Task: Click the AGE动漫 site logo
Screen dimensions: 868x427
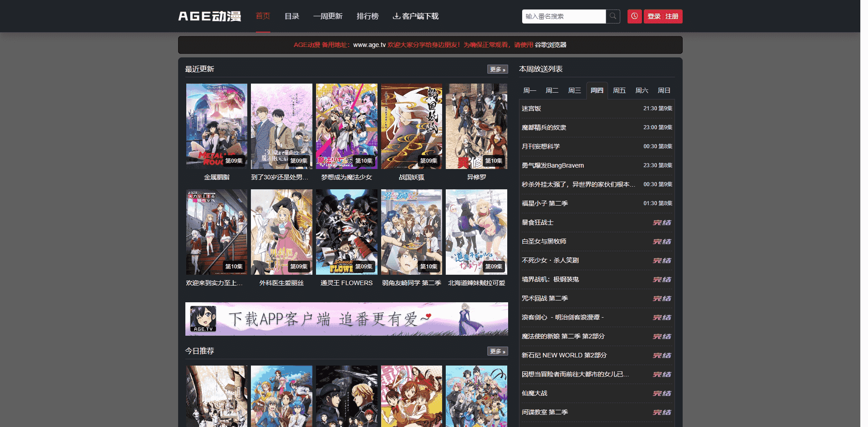Action: click(x=210, y=16)
